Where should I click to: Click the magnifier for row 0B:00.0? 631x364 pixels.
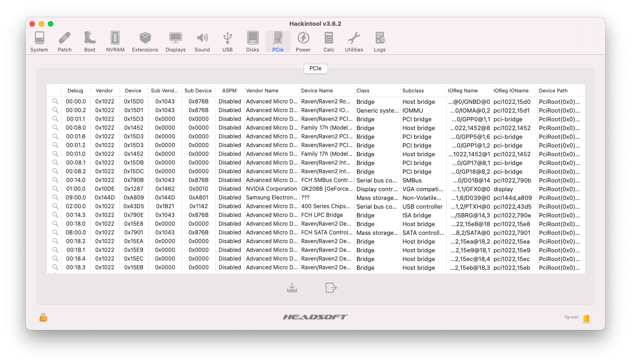coord(55,233)
